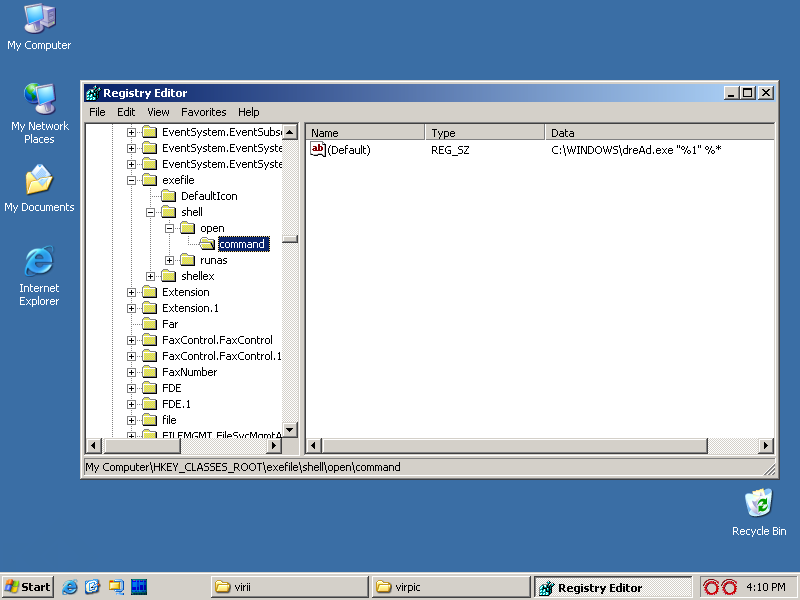Click tree pane vertical scrollbar thumb
Viewport: 800px width, 600px height.
pos(290,239)
